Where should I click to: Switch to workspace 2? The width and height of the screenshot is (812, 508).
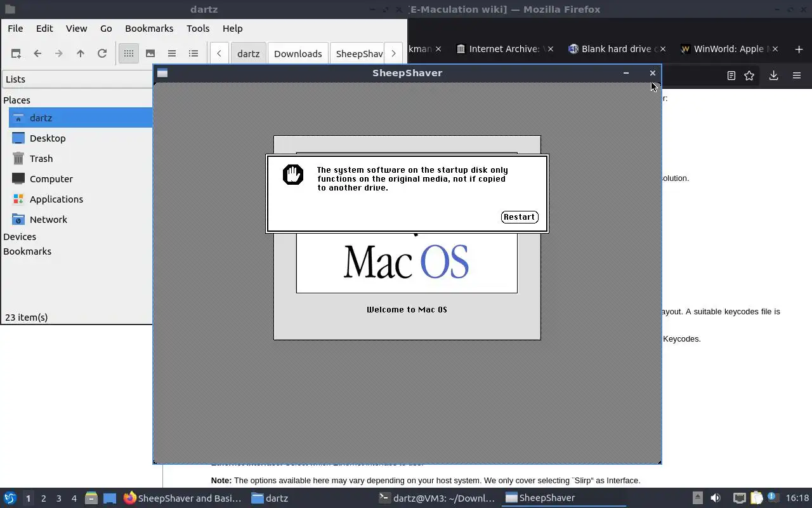pyautogui.click(x=44, y=498)
